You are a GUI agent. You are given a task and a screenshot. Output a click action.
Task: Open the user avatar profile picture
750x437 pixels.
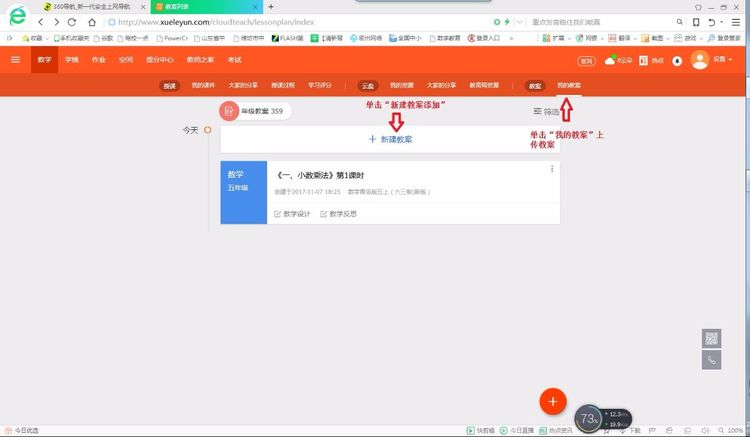click(x=699, y=60)
